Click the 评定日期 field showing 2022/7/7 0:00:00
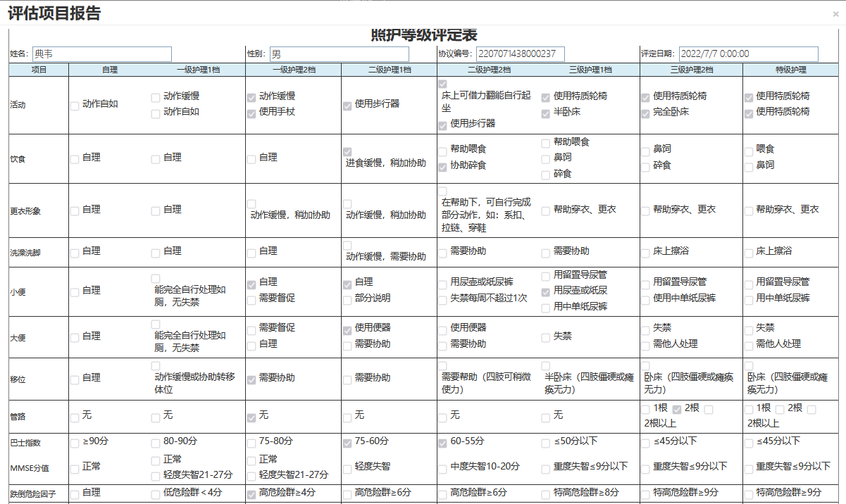 [x=748, y=54]
